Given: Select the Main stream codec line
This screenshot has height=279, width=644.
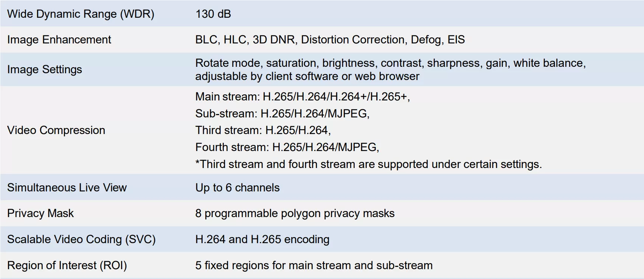Looking at the screenshot, I should [303, 97].
